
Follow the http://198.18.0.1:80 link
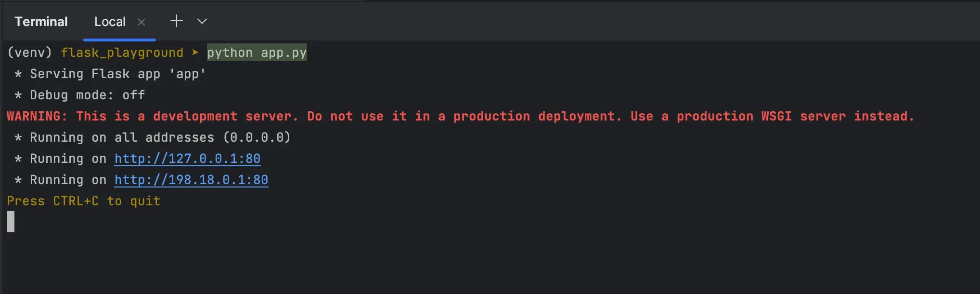191,180
